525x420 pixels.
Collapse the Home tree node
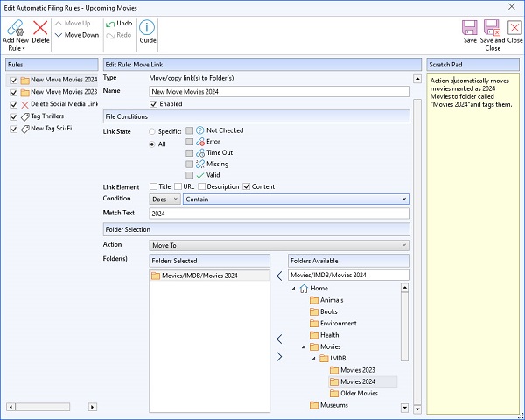click(x=294, y=289)
